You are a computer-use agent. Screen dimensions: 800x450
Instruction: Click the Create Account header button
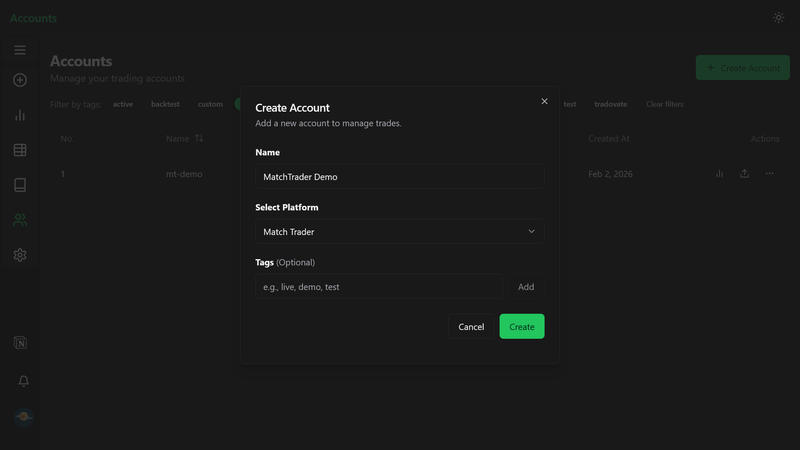coord(742,67)
